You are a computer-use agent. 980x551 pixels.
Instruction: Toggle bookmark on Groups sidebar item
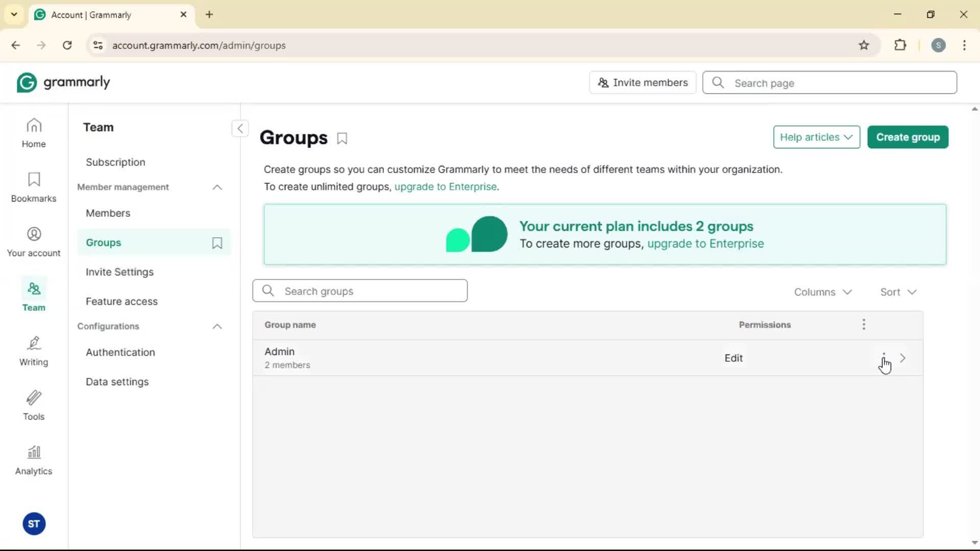[x=217, y=243]
